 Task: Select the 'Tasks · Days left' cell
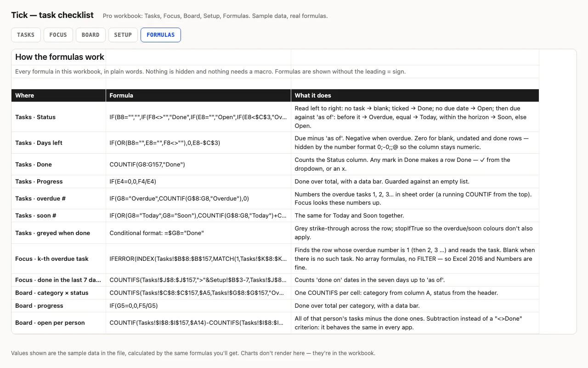point(59,143)
